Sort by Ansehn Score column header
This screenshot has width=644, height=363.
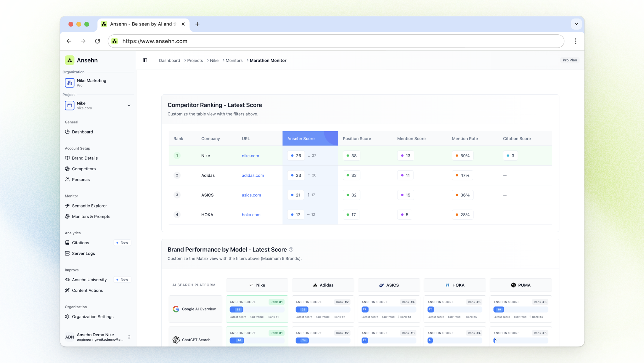[301, 139]
